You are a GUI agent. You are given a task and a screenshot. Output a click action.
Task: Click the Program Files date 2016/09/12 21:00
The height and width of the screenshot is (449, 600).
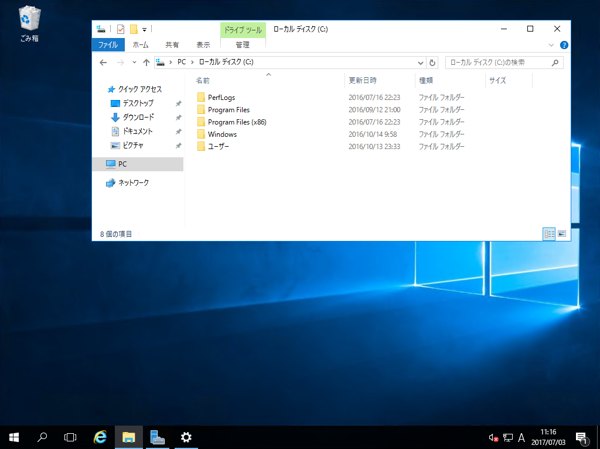tap(374, 110)
